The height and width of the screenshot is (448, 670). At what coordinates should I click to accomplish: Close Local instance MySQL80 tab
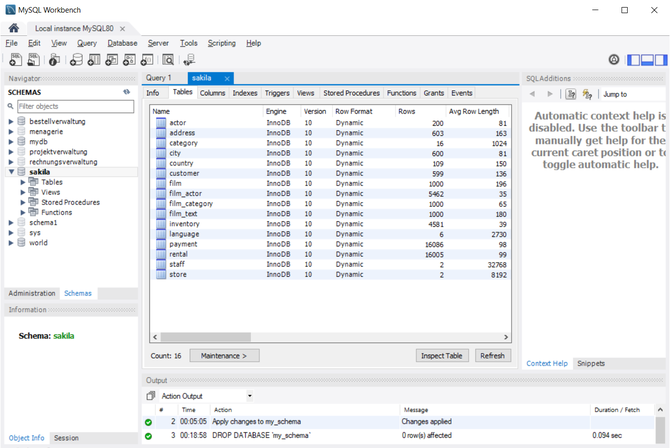pyautogui.click(x=122, y=29)
